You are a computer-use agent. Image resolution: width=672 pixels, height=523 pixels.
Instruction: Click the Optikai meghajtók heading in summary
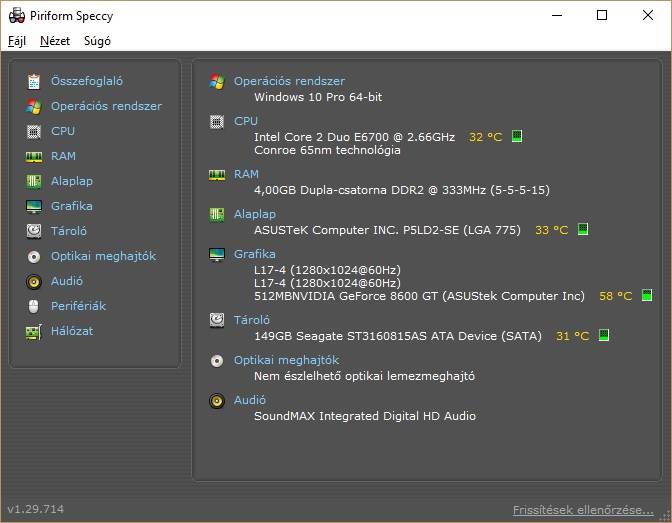click(x=287, y=360)
